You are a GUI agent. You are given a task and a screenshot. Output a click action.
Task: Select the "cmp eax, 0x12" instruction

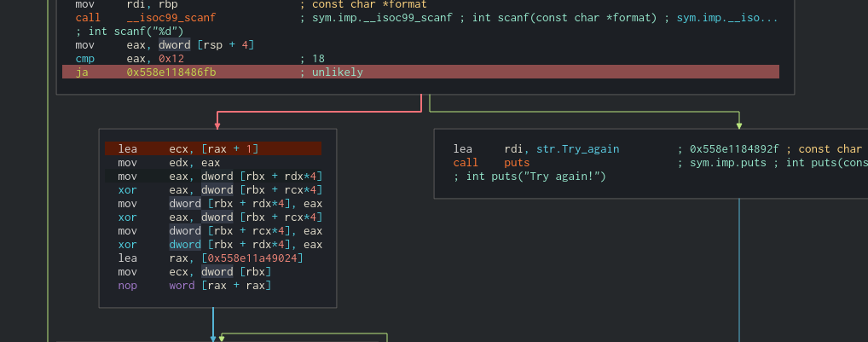(x=130, y=59)
